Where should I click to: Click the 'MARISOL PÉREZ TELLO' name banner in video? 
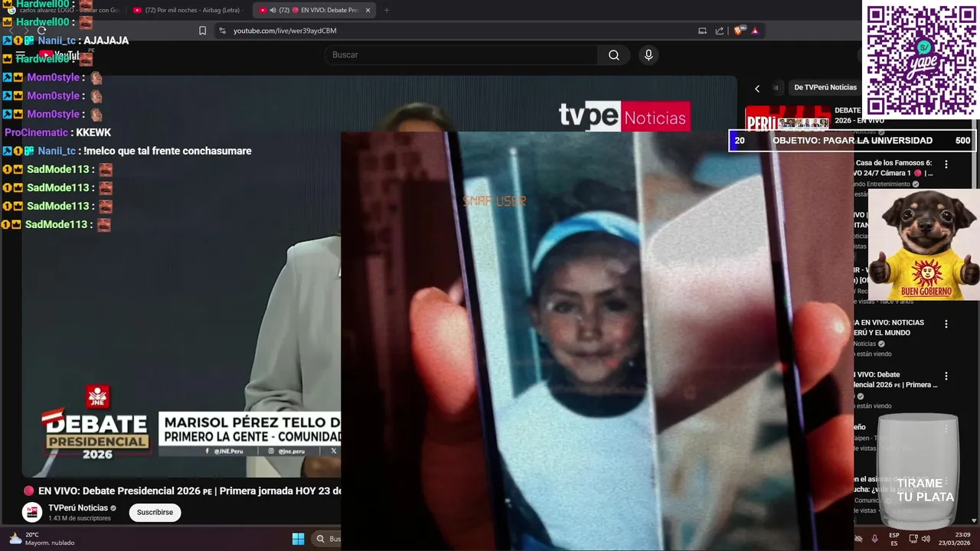(250, 429)
